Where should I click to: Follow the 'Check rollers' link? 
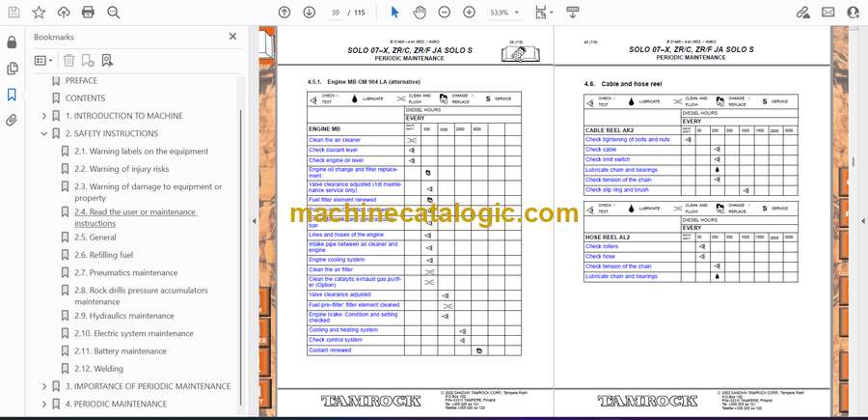click(x=602, y=246)
